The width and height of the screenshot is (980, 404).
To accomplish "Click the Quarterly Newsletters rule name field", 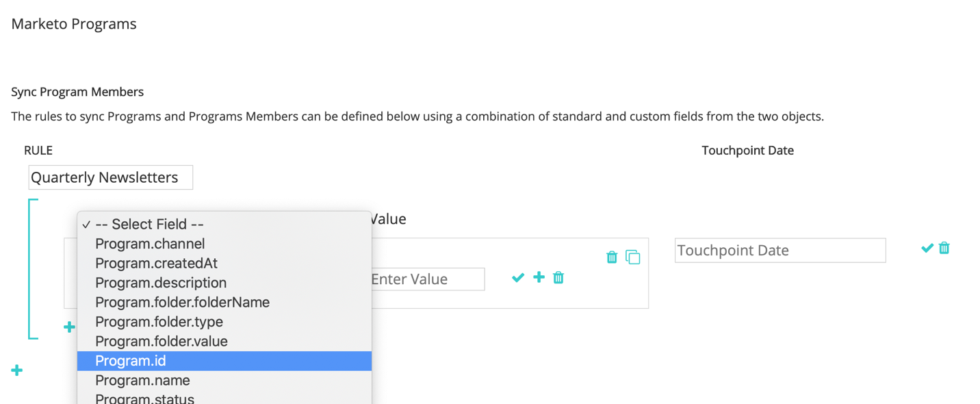I will point(110,177).
